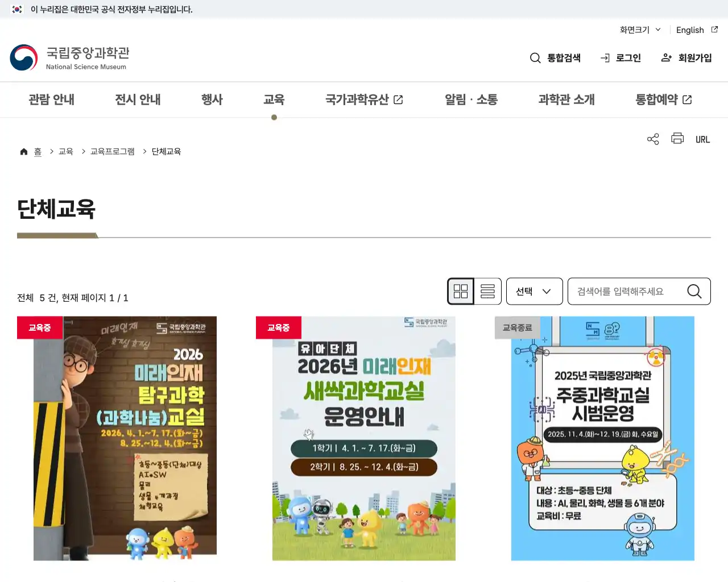The image size is (728, 582).
Task: Click the magnifier inside the keyword search box
Action: point(694,291)
